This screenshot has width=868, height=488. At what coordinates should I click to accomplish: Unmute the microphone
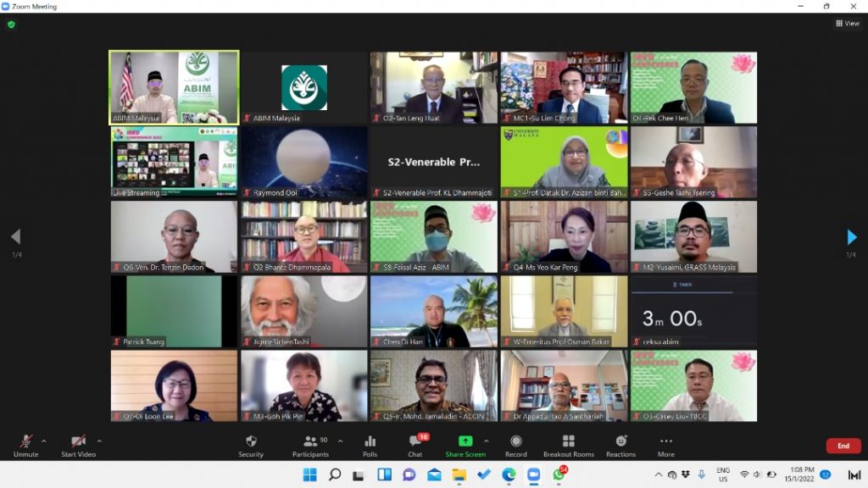tap(25, 446)
